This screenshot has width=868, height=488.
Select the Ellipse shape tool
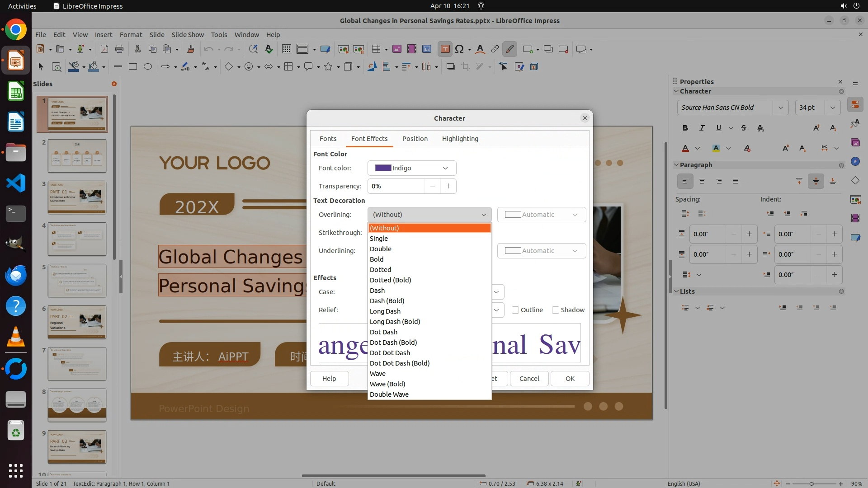pos(148,67)
